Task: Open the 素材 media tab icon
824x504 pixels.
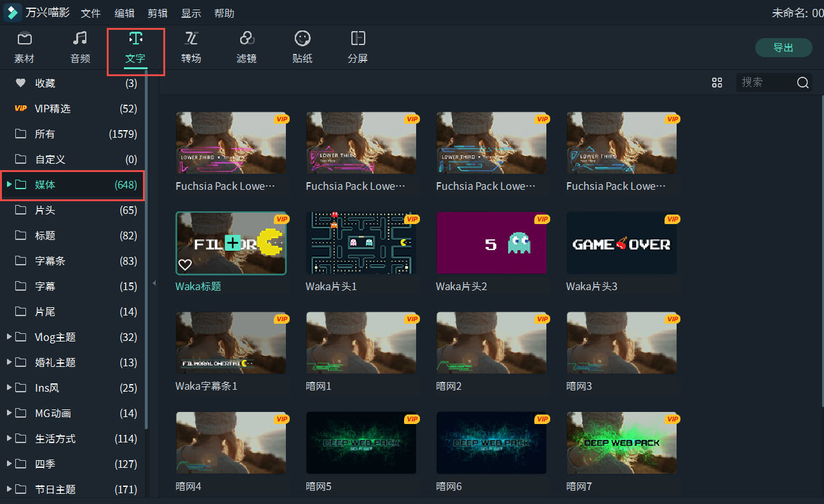Action: click(24, 39)
